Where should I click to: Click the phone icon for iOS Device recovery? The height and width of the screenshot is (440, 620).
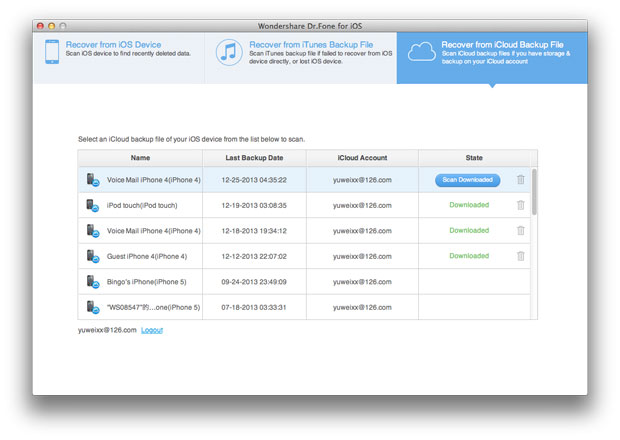[x=52, y=52]
